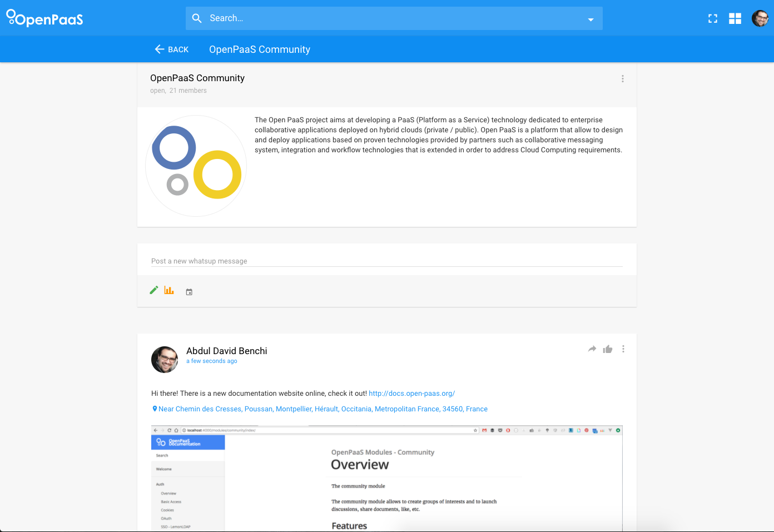Image resolution: width=774 pixels, height=532 pixels.
Task: Focus the 'Post a new whatsup message' field
Action: click(x=387, y=261)
